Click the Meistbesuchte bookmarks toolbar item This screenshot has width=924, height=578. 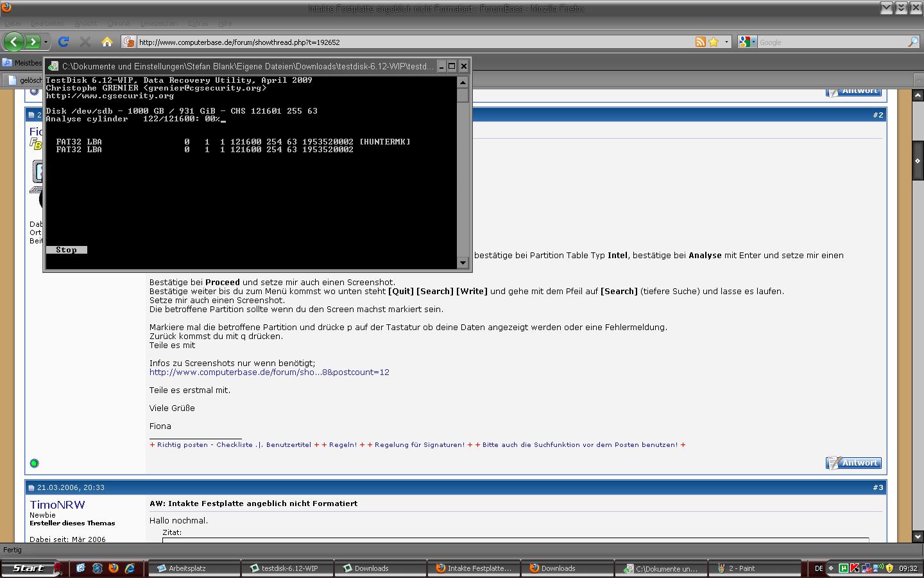tap(22, 63)
